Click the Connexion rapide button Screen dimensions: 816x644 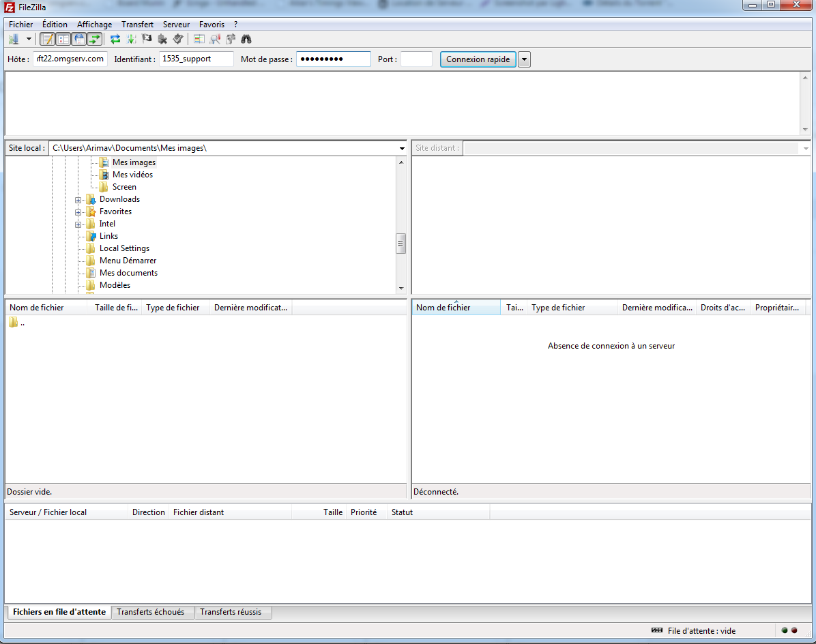[x=478, y=59]
